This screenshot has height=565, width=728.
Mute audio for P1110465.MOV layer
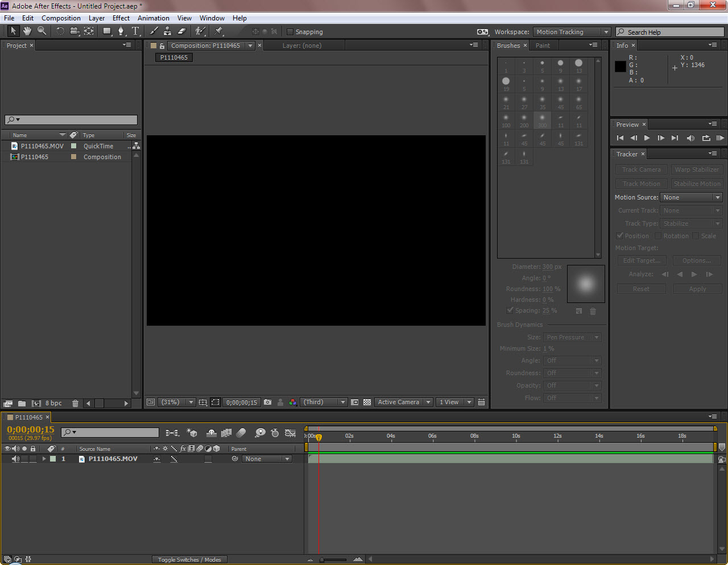[15, 459]
